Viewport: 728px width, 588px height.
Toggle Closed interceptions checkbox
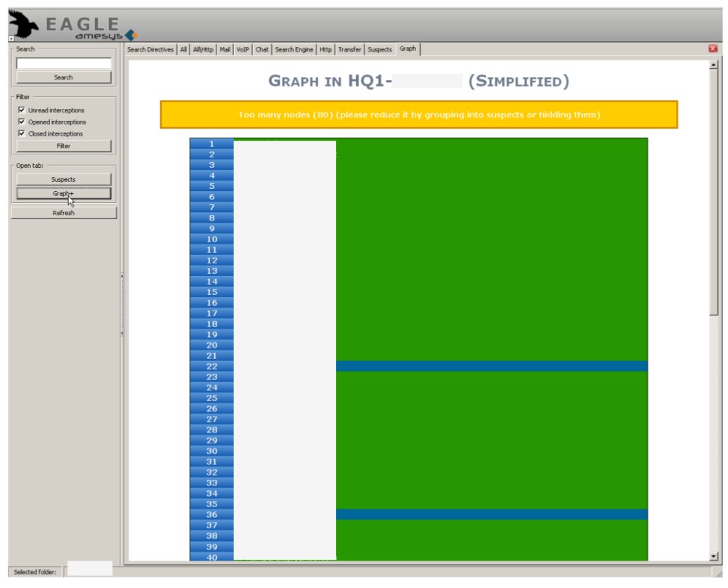coord(21,133)
